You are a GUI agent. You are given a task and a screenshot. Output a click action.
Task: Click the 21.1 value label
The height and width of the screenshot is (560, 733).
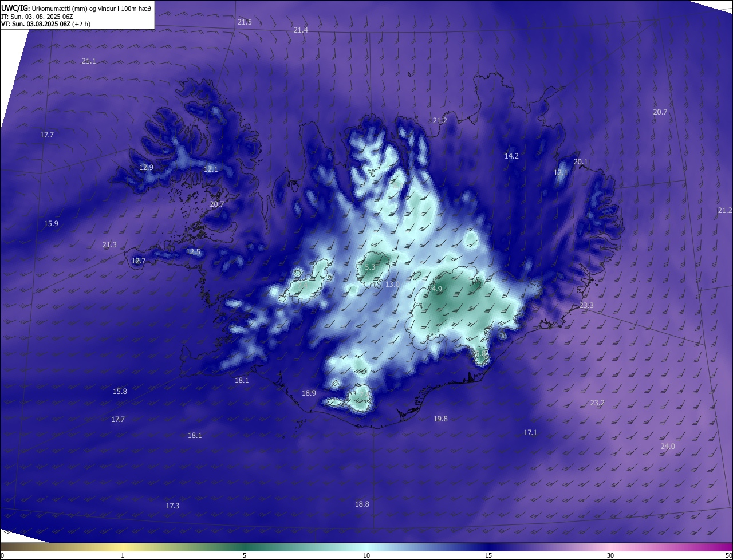[89, 61]
